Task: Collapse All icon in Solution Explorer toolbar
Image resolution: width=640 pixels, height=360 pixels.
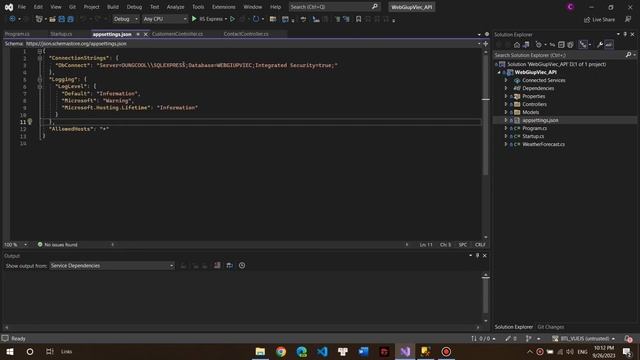Action: [561, 44]
